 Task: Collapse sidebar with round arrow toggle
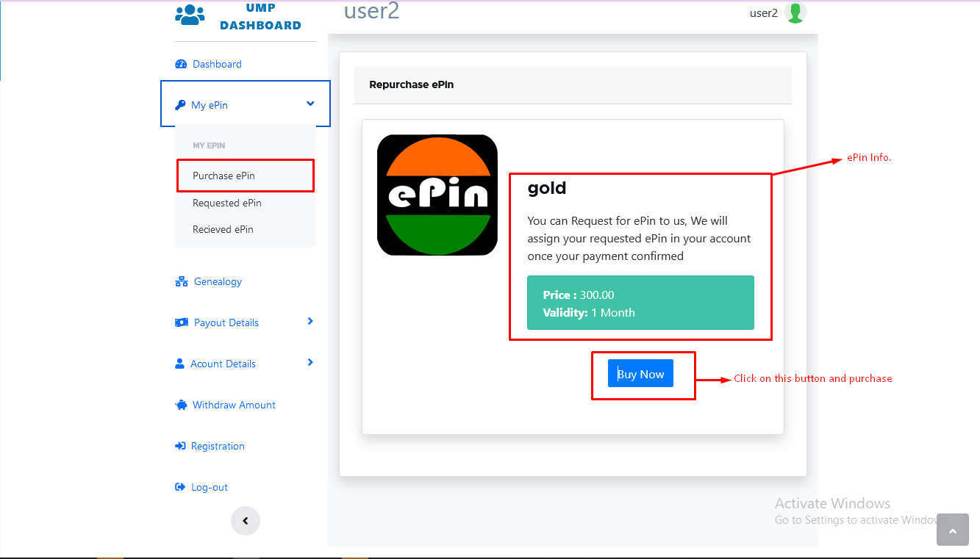click(x=246, y=521)
